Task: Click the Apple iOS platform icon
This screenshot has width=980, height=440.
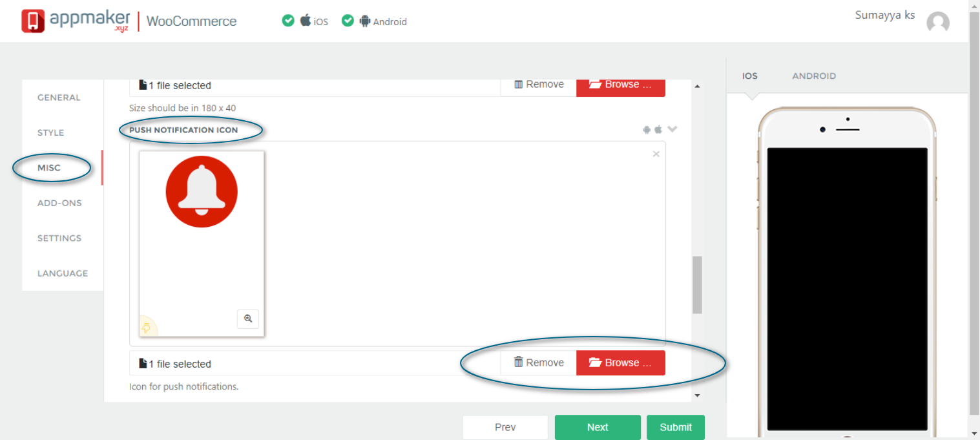Action: point(306,20)
